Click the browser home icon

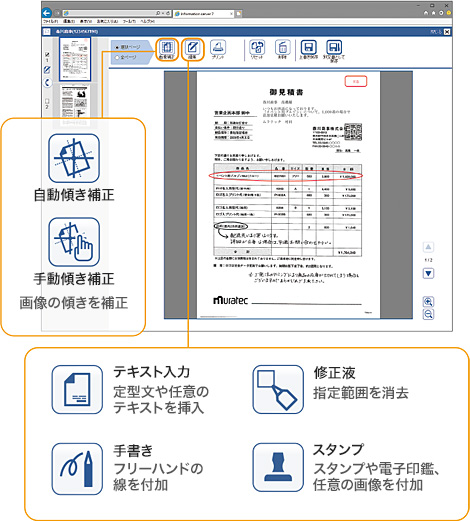[426, 13]
